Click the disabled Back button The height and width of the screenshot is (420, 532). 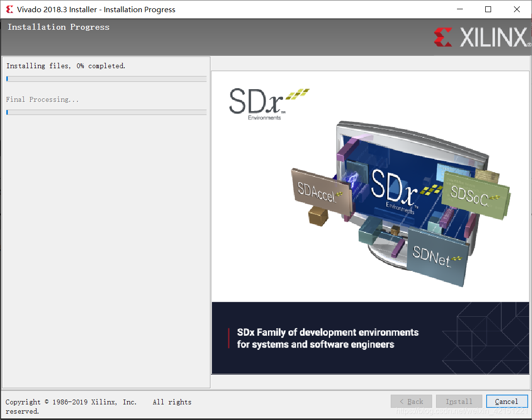point(411,401)
